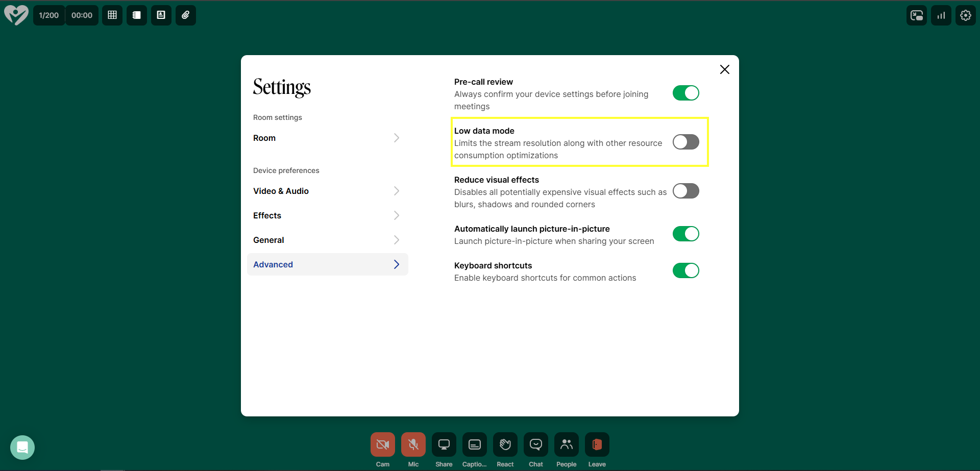Image resolution: width=980 pixels, height=471 pixels.
Task: Enable Low data mode switch
Action: (x=686, y=142)
